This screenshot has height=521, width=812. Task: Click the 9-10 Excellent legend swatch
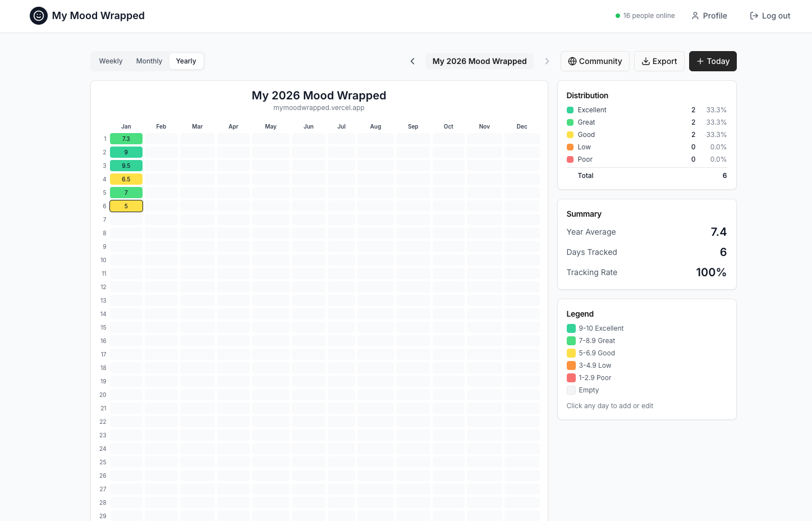pos(571,328)
